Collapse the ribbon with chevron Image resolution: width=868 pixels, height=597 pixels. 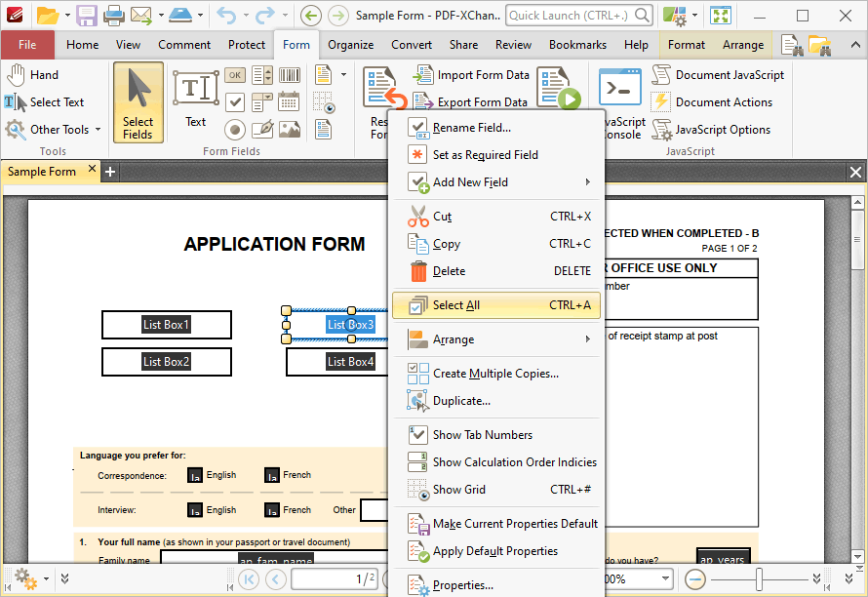855,45
